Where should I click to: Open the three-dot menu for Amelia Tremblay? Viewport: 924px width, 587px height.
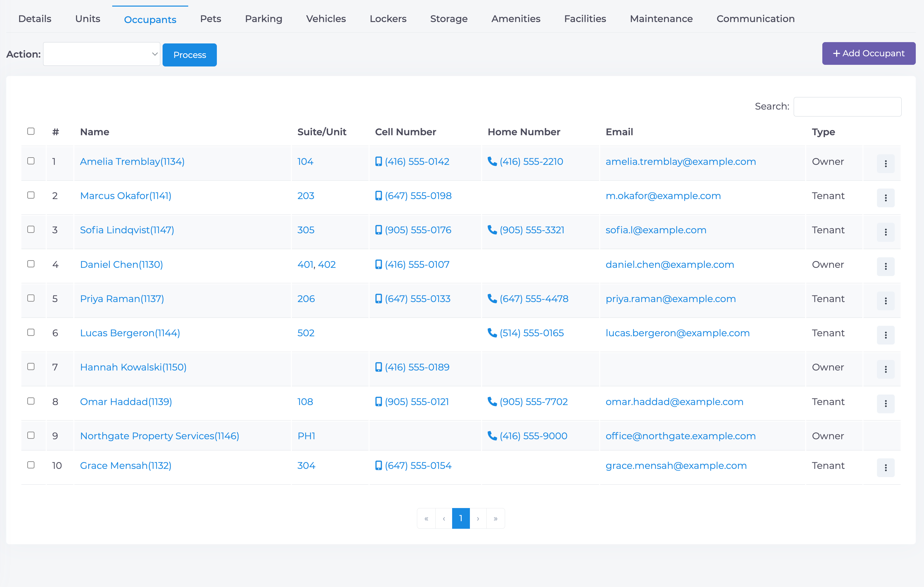(x=885, y=164)
